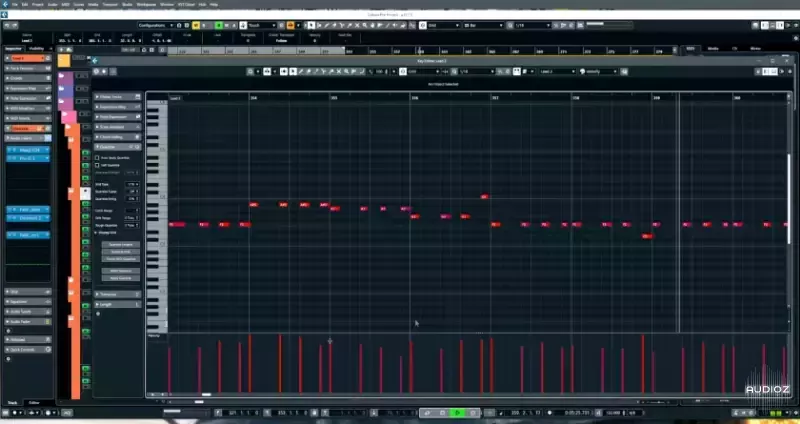Click the Undo arrow at top-left toolbar
The height and width of the screenshot is (424, 800).
(x=7, y=25)
